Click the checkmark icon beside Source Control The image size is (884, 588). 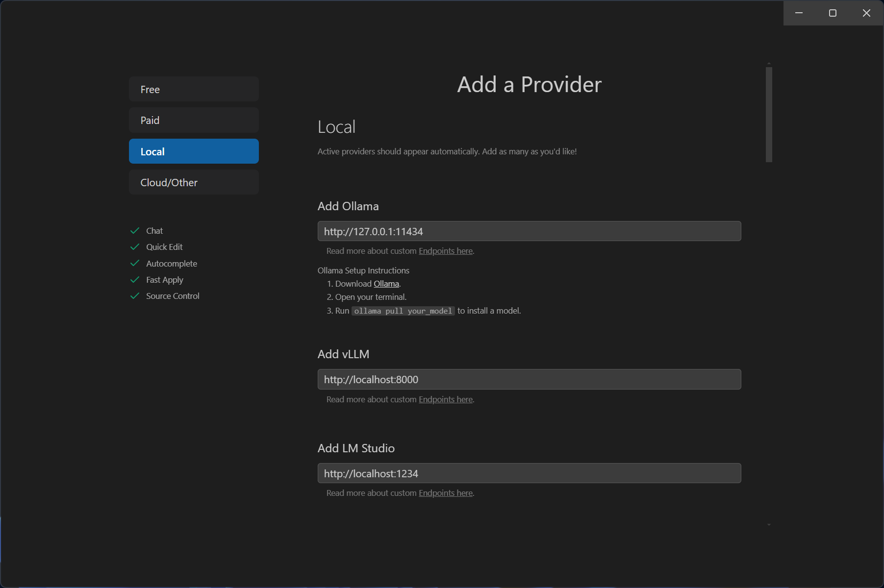135,296
